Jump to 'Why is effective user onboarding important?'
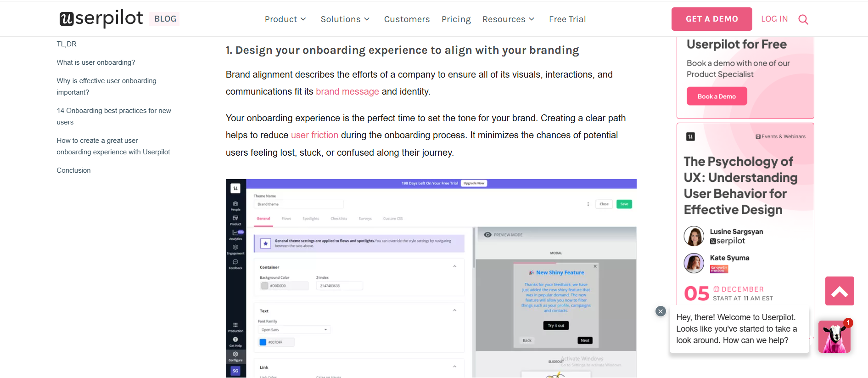 click(106, 86)
